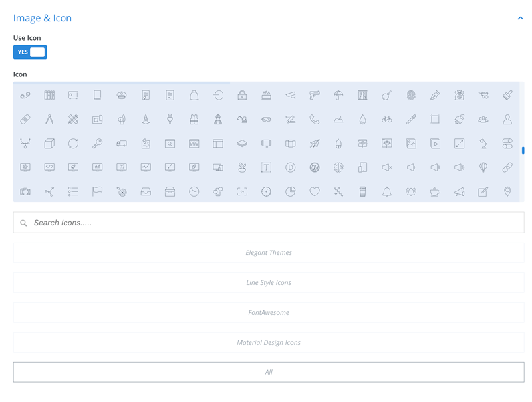Toggle the Use Icon switch off

pyautogui.click(x=29, y=52)
